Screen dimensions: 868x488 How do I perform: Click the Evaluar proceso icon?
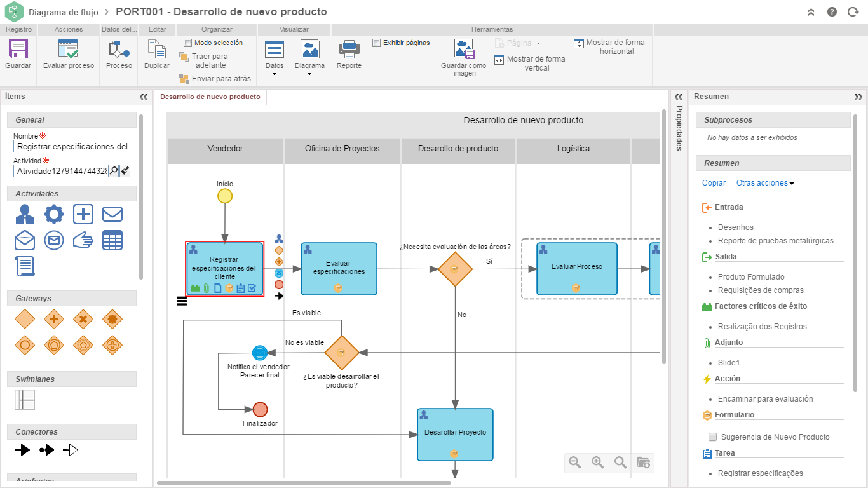pyautogui.click(x=68, y=50)
